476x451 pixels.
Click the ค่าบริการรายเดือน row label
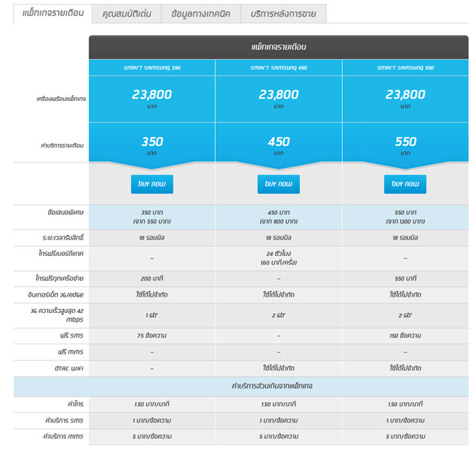[63, 146]
